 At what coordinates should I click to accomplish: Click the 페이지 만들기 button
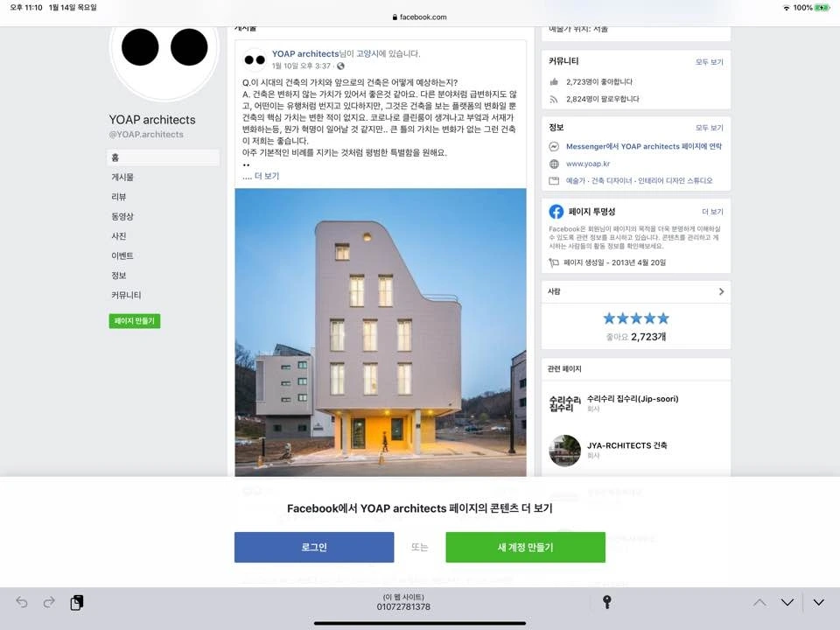coord(135,321)
